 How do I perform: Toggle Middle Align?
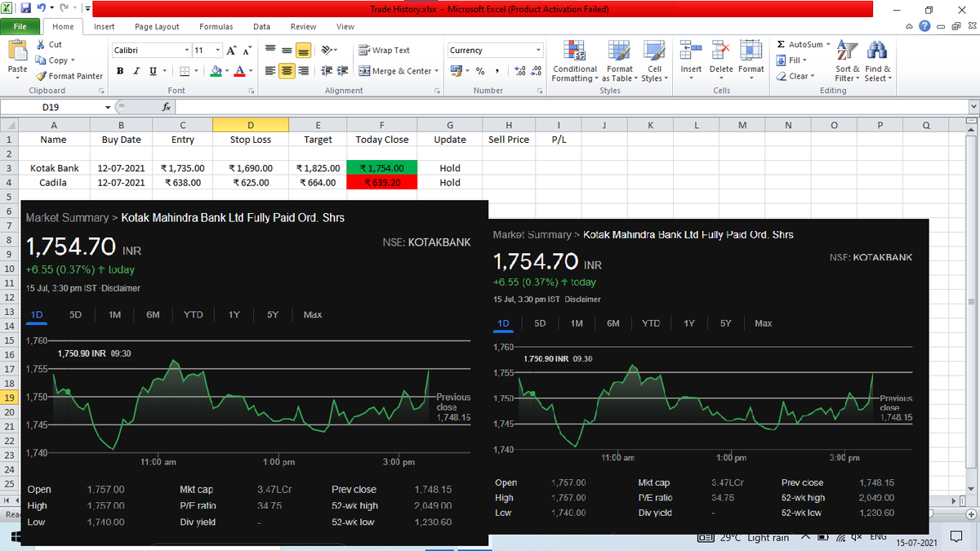[x=287, y=51]
